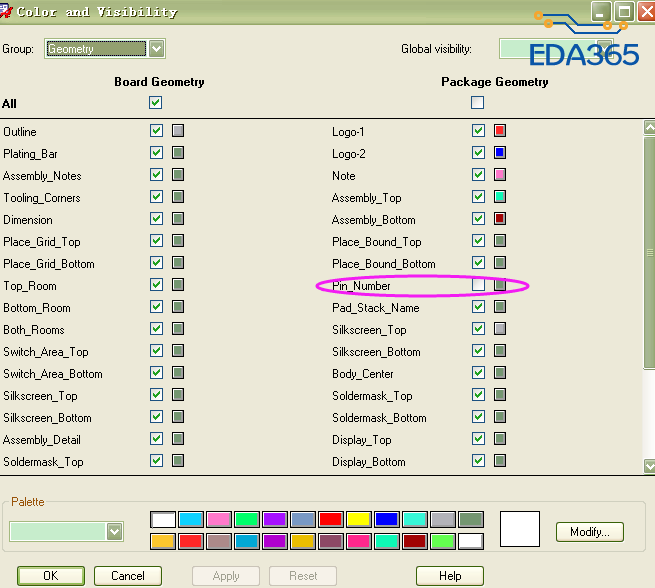Toggle the Display_Bottom visibility checkbox
Viewport: 655px width, 588px height.
click(x=478, y=461)
